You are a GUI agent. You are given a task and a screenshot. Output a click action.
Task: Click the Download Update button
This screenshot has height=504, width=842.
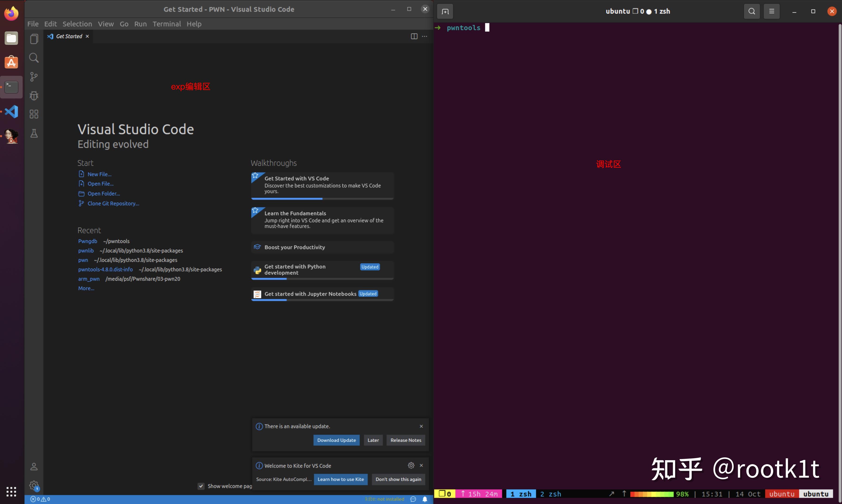(x=336, y=440)
